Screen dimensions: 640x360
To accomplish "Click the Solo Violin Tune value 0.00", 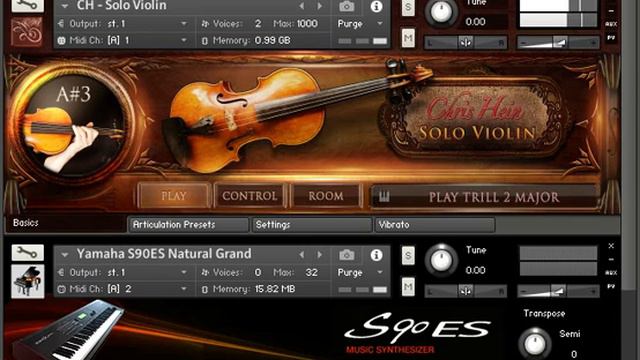I will point(476,22).
